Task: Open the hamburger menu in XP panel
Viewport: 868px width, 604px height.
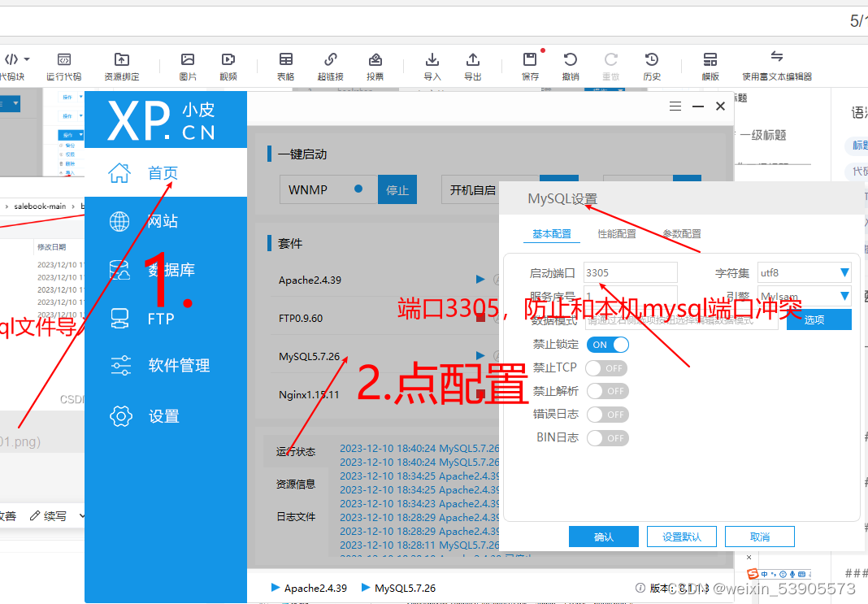Action: tap(675, 106)
